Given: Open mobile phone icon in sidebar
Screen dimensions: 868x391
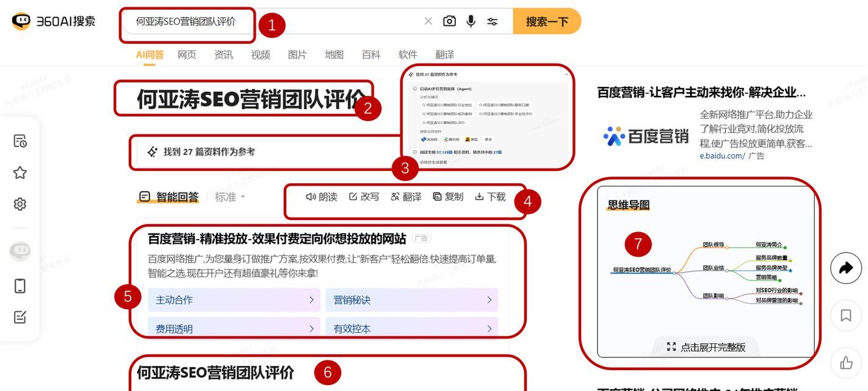Looking at the screenshot, I should pyautogui.click(x=20, y=285).
